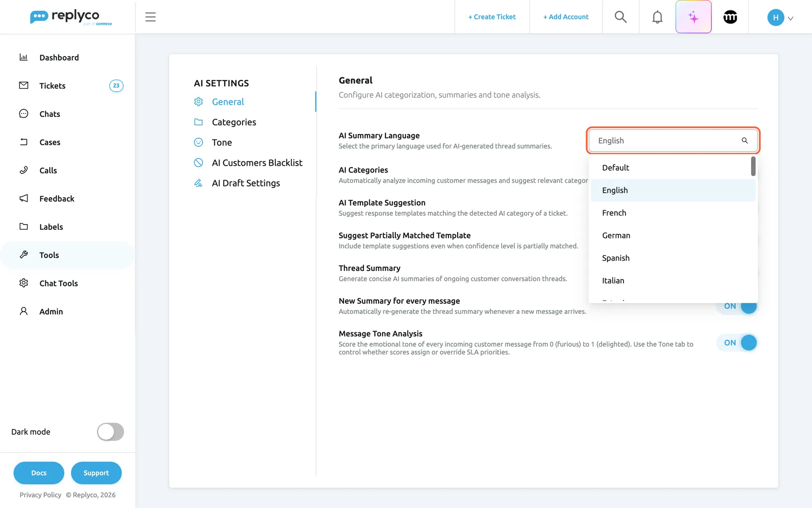
Task: Open the Tone settings tab
Action: coord(221,142)
